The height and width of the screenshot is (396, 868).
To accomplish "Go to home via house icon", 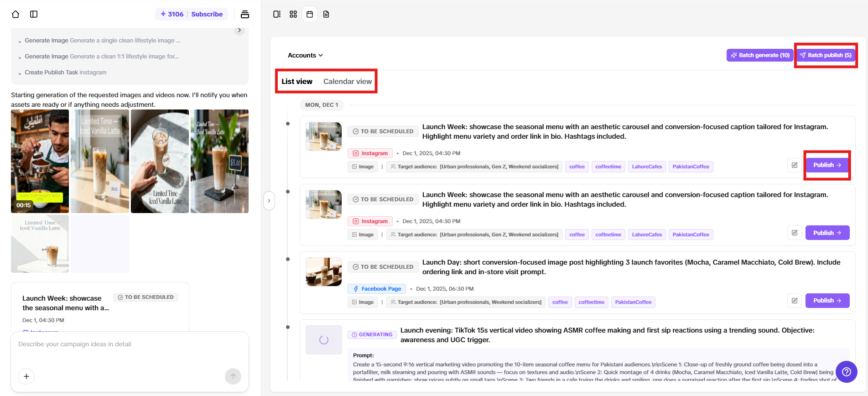I will coord(16,14).
